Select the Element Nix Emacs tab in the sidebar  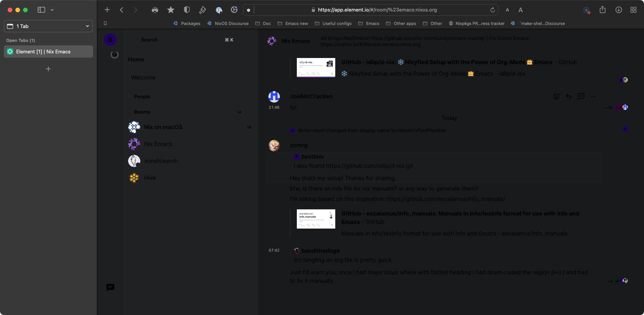48,51
